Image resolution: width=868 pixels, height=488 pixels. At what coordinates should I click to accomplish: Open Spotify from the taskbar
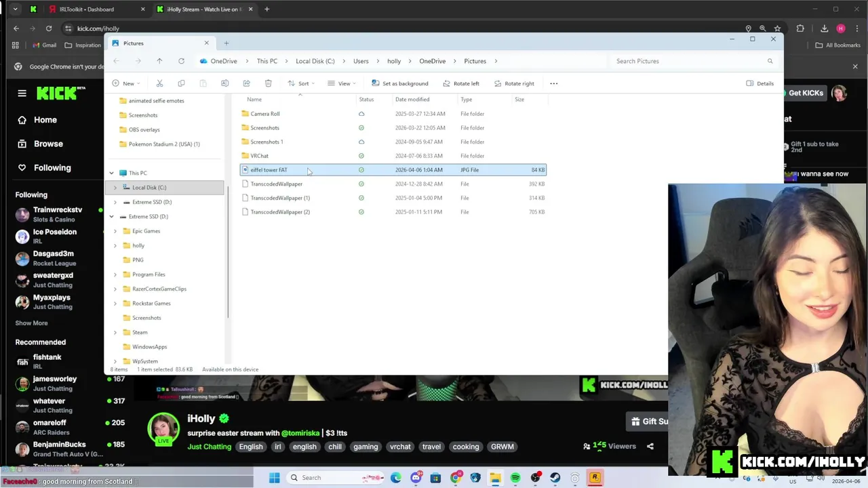[x=515, y=478]
